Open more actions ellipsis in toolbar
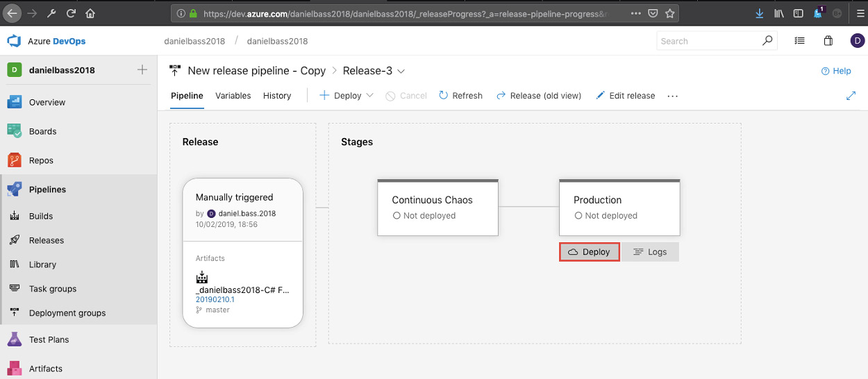 672,96
